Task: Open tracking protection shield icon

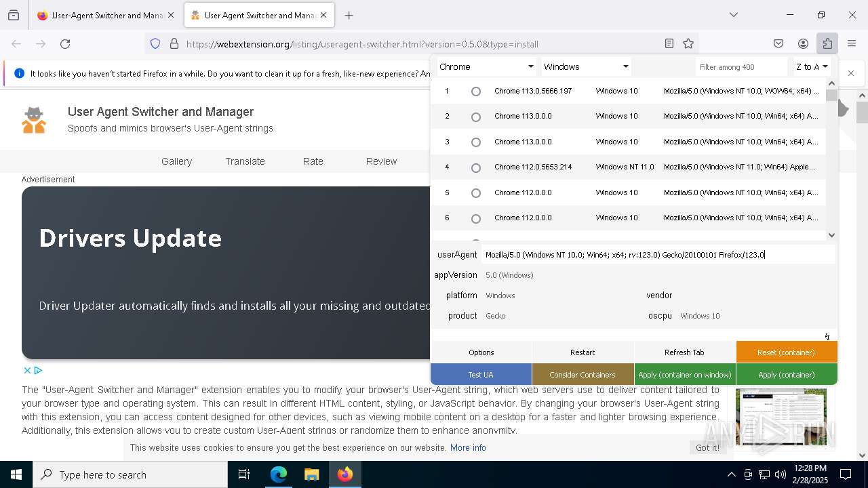Action: [155, 44]
